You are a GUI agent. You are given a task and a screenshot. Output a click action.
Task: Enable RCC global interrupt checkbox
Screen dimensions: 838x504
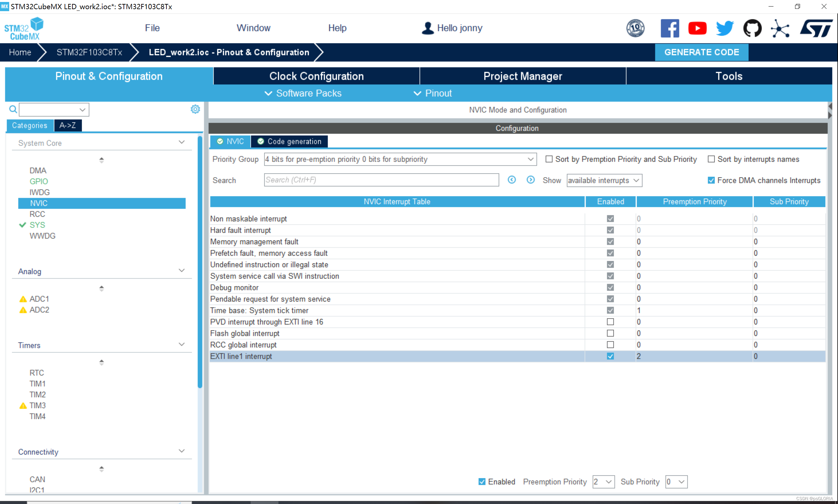point(610,345)
